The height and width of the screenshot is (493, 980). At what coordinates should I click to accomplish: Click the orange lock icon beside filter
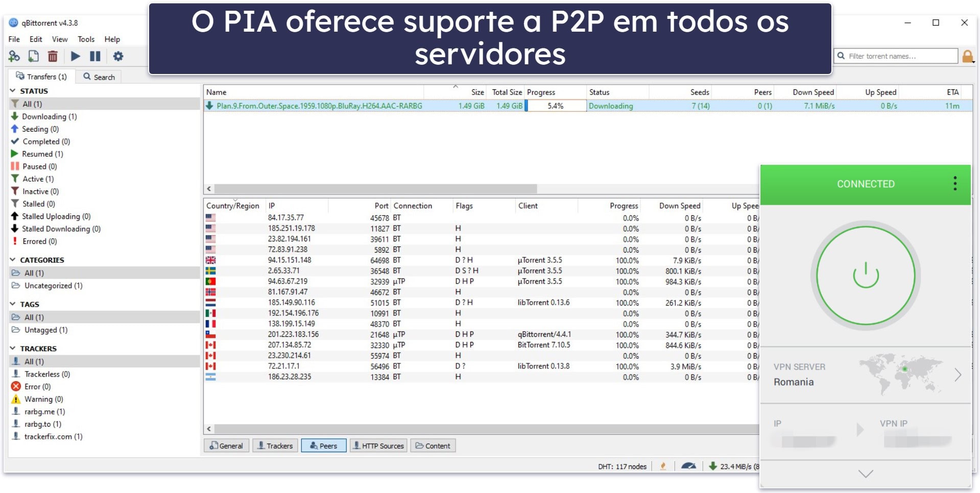967,56
